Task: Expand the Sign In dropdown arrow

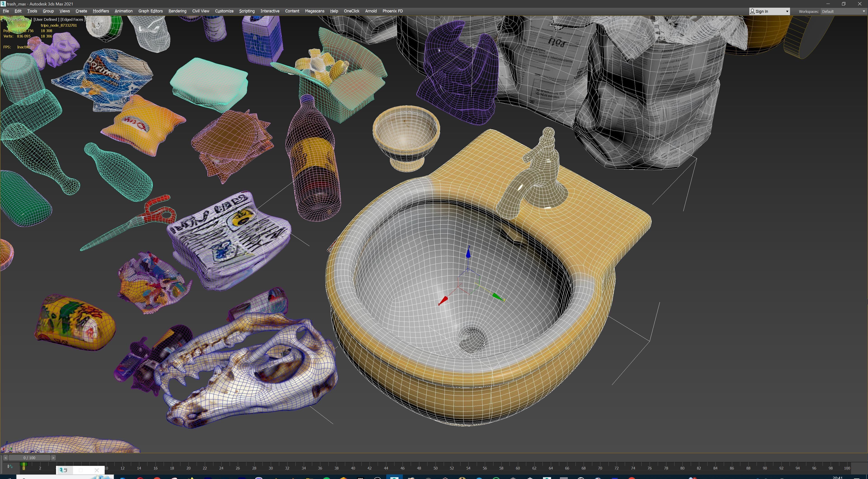Action: (x=787, y=12)
